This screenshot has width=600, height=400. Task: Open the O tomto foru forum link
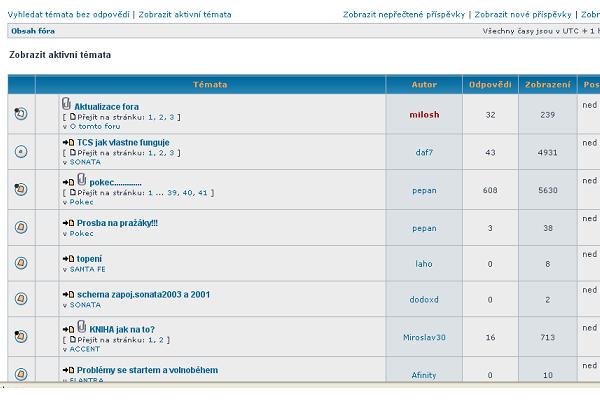coord(95,126)
